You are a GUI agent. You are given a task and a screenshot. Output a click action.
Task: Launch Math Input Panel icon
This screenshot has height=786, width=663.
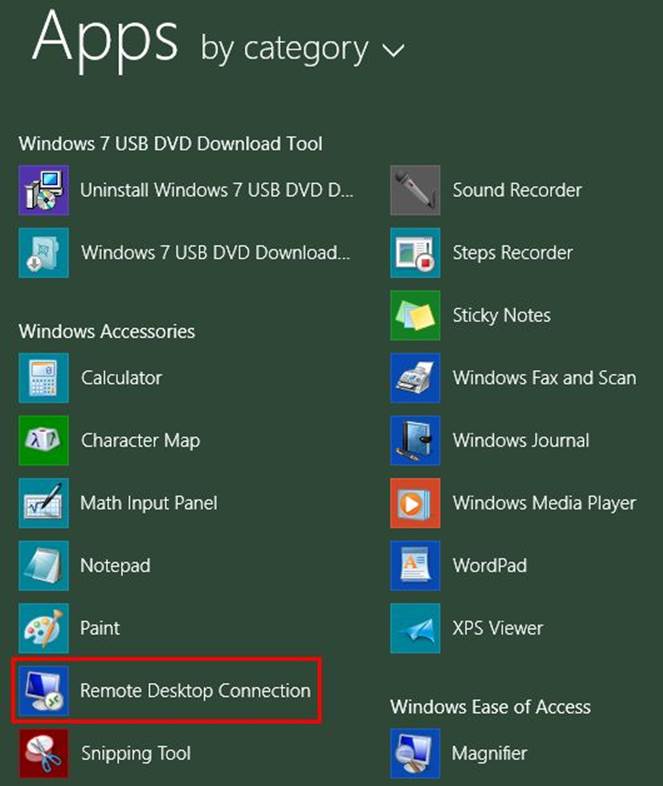click(x=44, y=503)
